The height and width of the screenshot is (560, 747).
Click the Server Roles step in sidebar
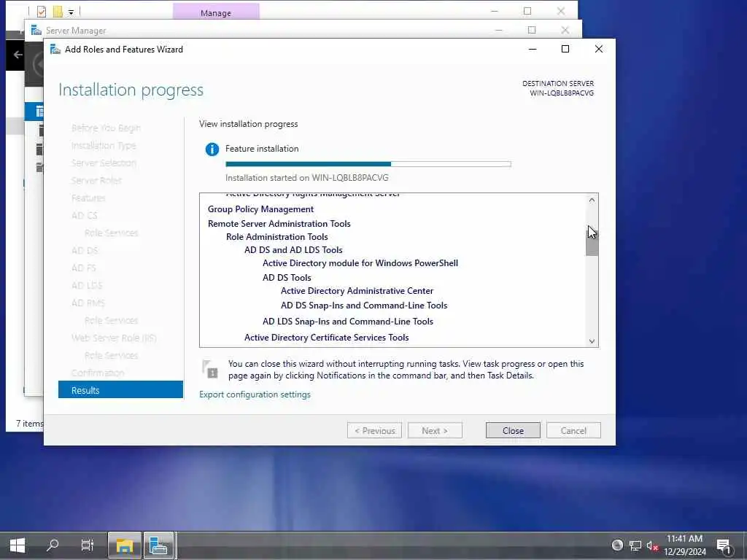[x=96, y=181]
